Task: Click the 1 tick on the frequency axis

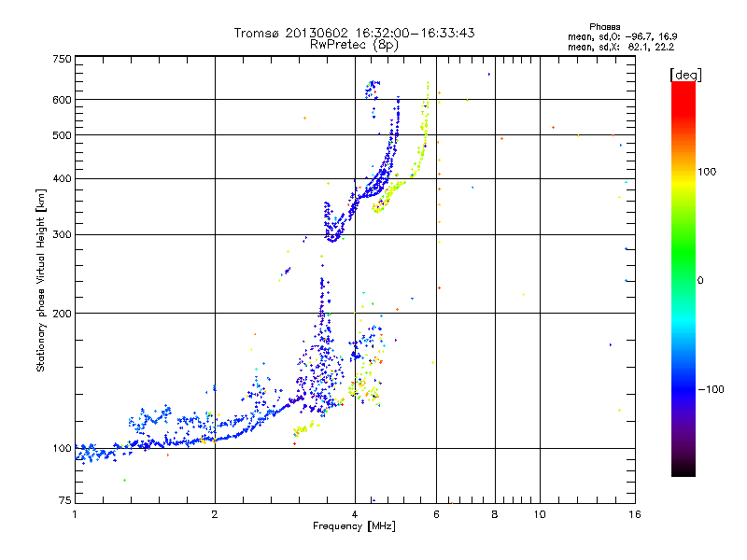Action: tap(75, 514)
